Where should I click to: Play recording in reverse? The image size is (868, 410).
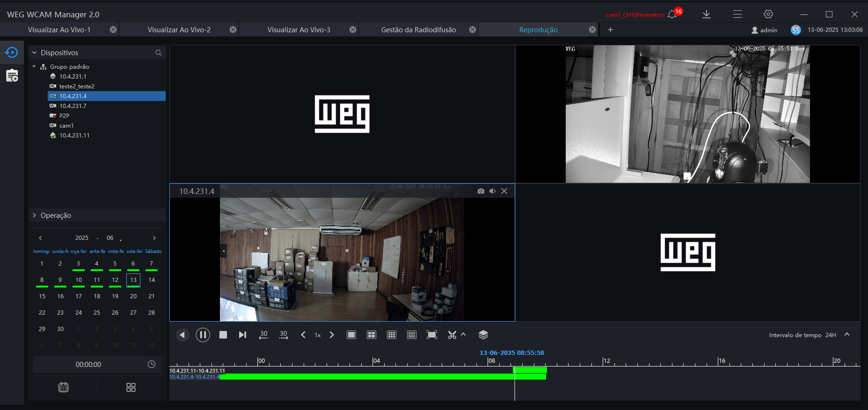click(x=182, y=335)
